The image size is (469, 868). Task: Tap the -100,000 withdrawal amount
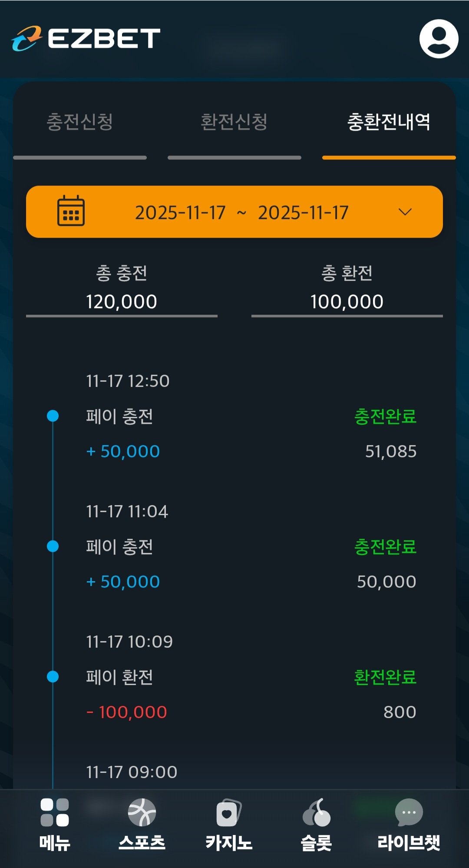[x=127, y=712]
